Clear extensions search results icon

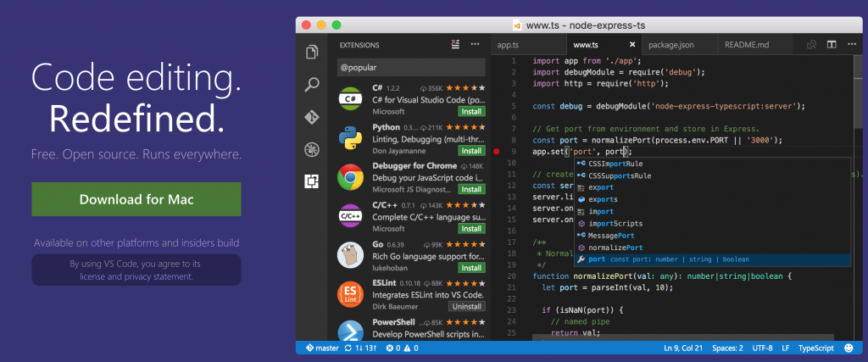(x=455, y=44)
